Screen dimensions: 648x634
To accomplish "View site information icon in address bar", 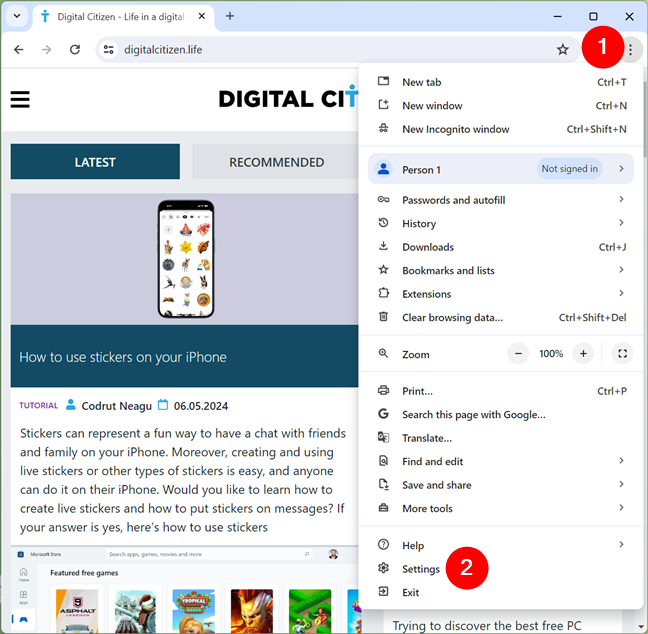I will coord(109,50).
